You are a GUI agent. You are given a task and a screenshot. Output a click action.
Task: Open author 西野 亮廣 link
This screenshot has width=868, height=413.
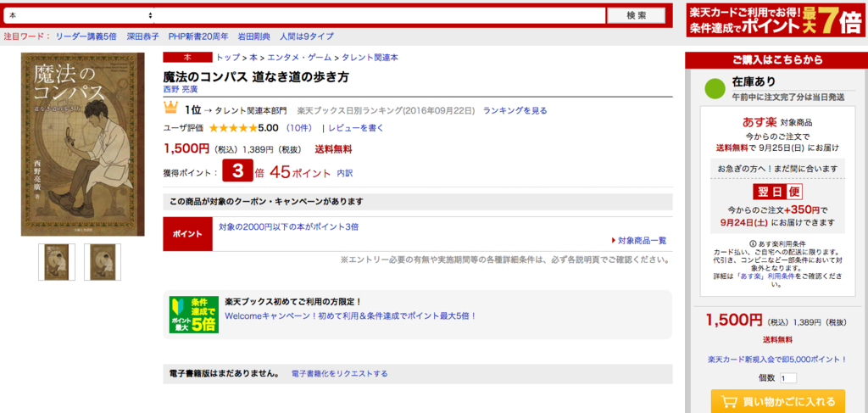[x=180, y=88]
